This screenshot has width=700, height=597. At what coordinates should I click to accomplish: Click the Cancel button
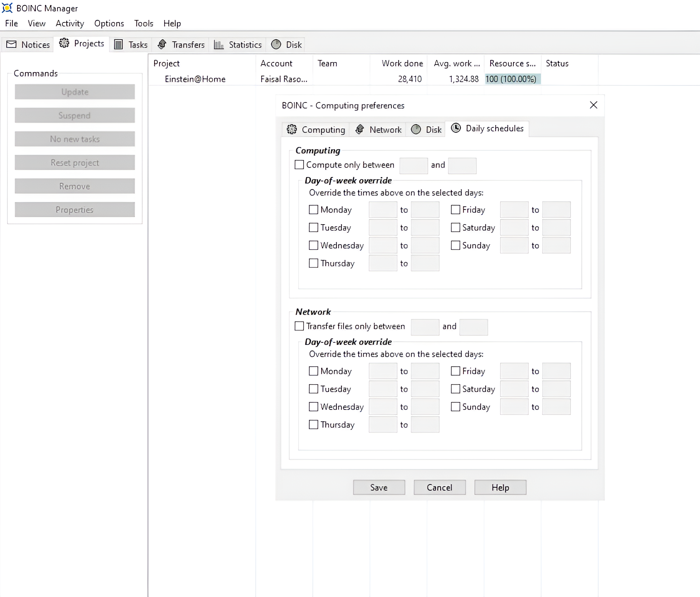[440, 487]
